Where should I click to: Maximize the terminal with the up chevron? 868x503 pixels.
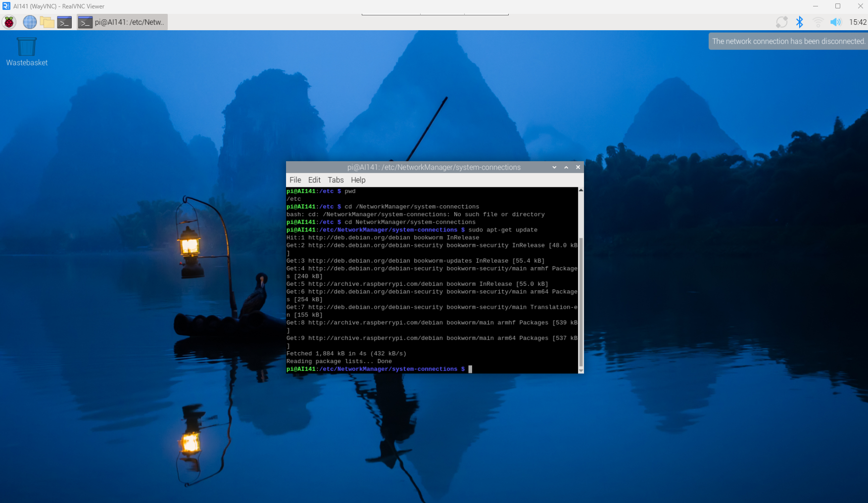point(566,168)
